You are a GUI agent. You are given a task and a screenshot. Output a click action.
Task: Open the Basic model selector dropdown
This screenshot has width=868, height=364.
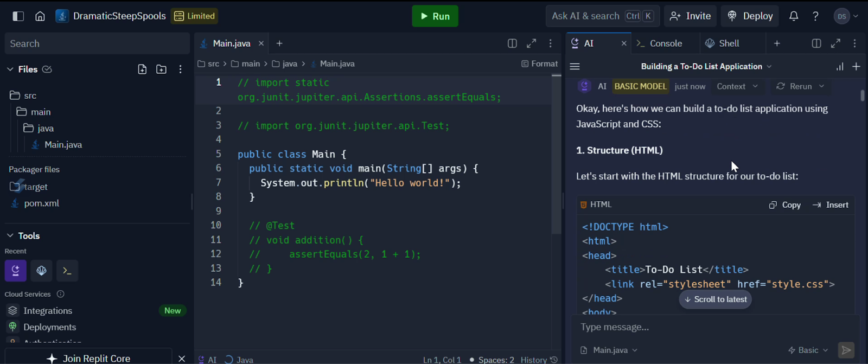point(808,350)
